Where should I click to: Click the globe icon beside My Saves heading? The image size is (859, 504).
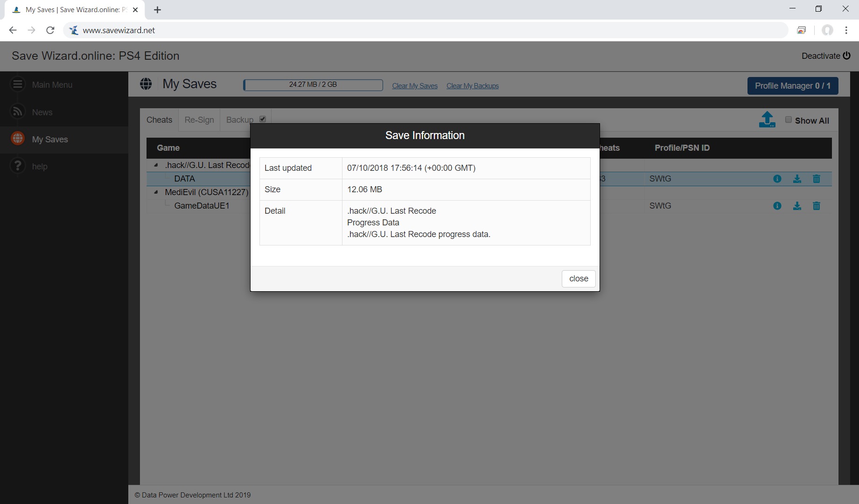coord(146,84)
